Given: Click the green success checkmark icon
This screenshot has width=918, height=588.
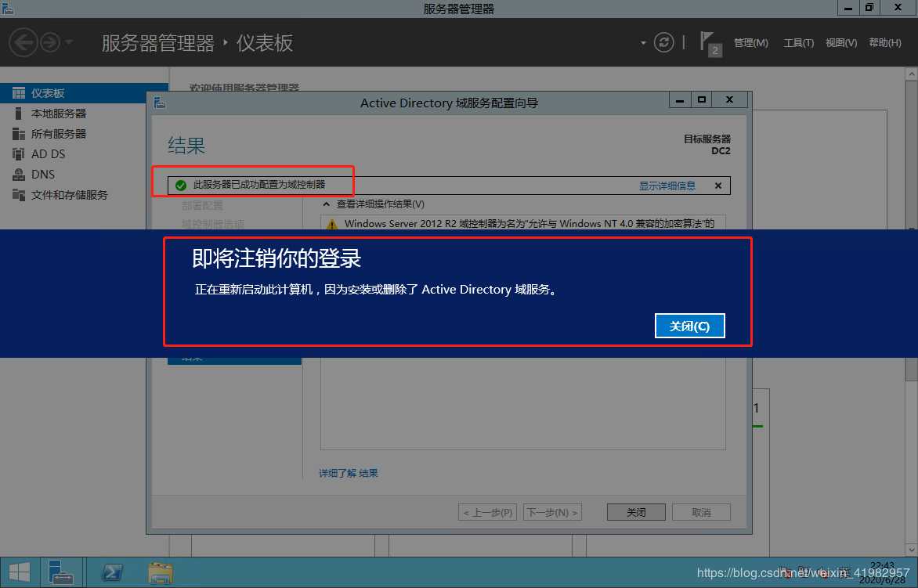Looking at the screenshot, I should (181, 185).
